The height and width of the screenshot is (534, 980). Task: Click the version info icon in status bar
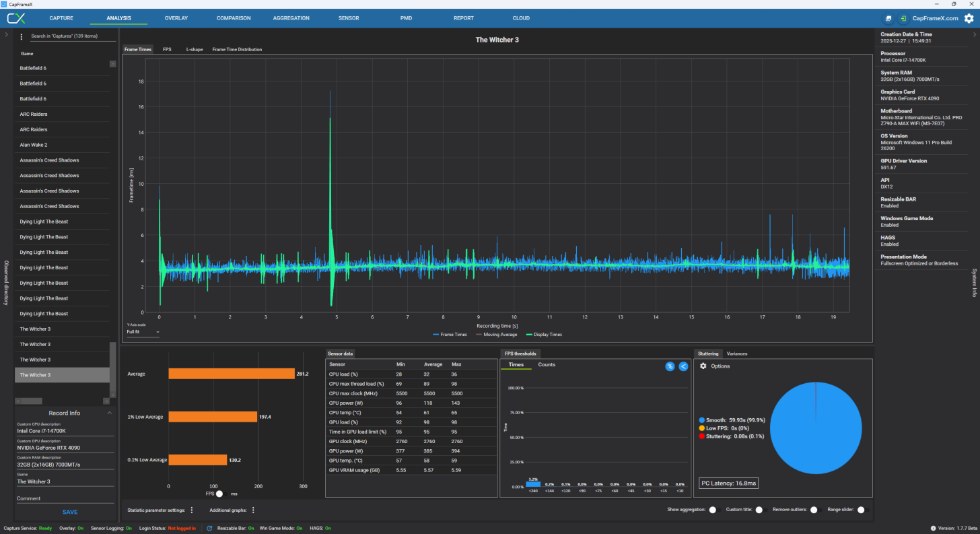[x=933, y=529]
